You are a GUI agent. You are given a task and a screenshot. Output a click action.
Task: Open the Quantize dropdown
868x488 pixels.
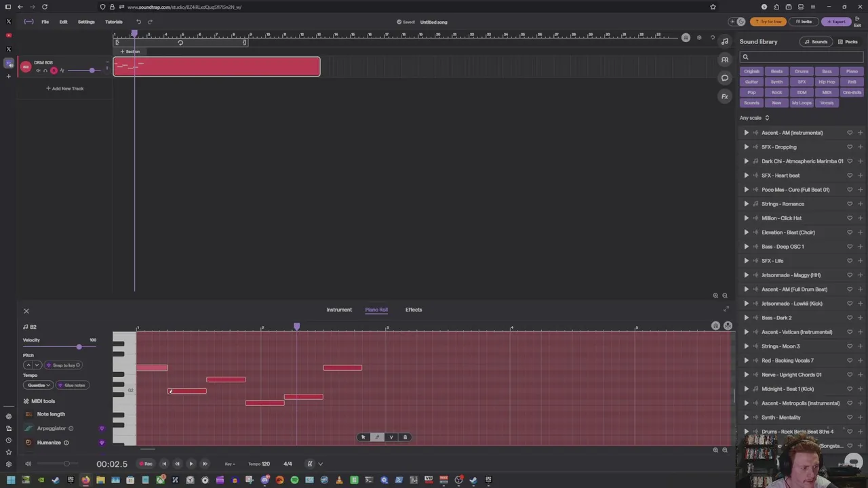coord(38,386)
